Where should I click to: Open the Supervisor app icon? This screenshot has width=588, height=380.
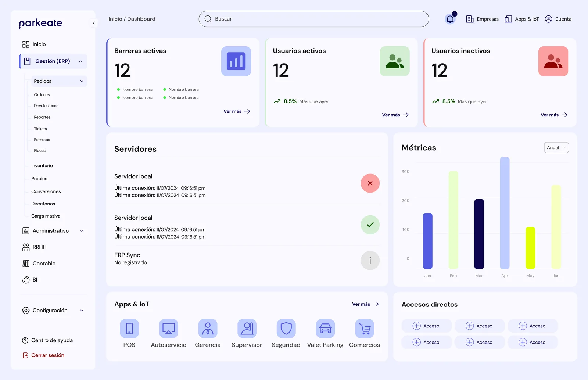point(247,328)
